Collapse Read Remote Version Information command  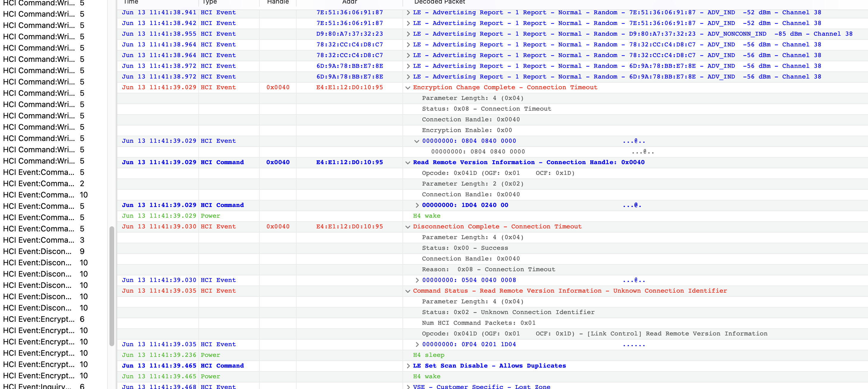(408, 163)
